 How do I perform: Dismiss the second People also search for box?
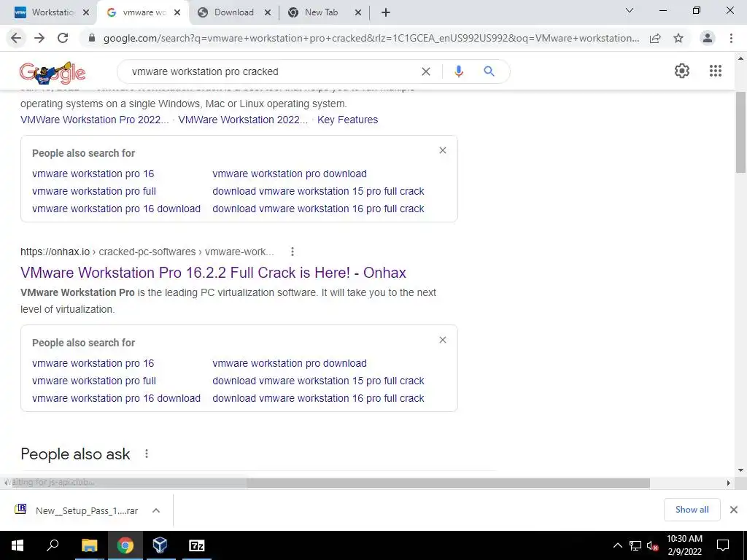tap(443, 340)
